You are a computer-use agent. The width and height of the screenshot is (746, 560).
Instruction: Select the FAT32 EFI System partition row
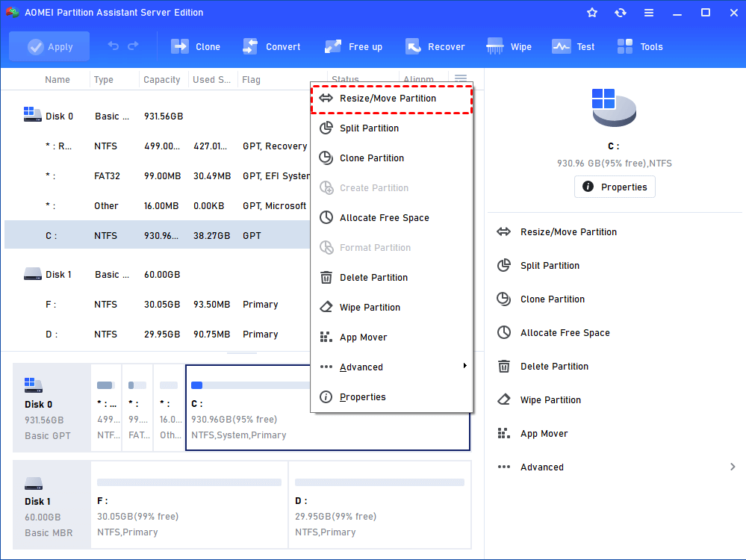point(157,176)
